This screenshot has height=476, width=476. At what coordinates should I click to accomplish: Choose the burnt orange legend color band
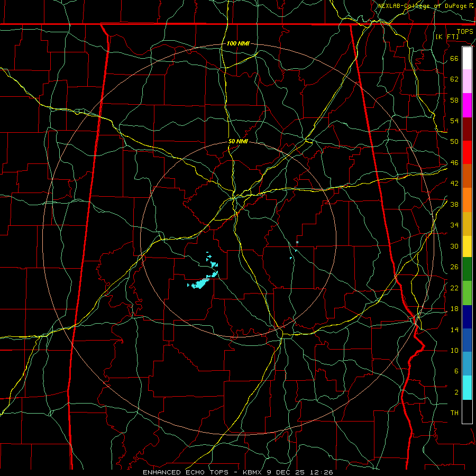point(467,176)
